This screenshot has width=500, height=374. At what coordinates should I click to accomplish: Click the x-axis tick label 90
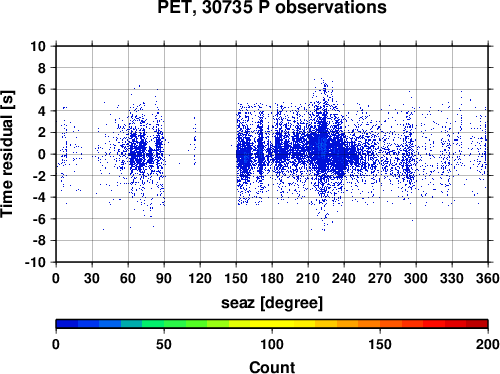click(164, 278)
